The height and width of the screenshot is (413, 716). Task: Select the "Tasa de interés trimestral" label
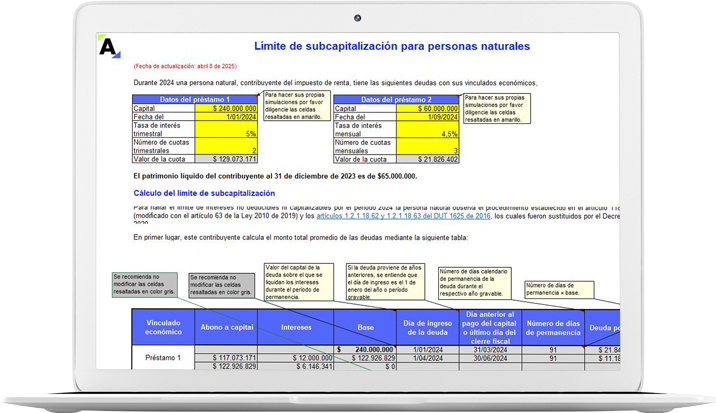(163, 129)
